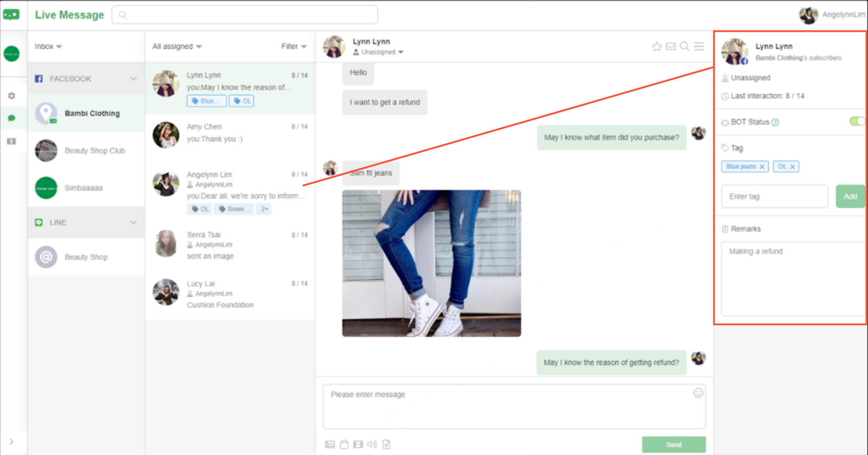This screenshot has height=455, width=868.
Task: Toggle the BOT Status switch
Action: pyautogui.click(x=856, y=121)
